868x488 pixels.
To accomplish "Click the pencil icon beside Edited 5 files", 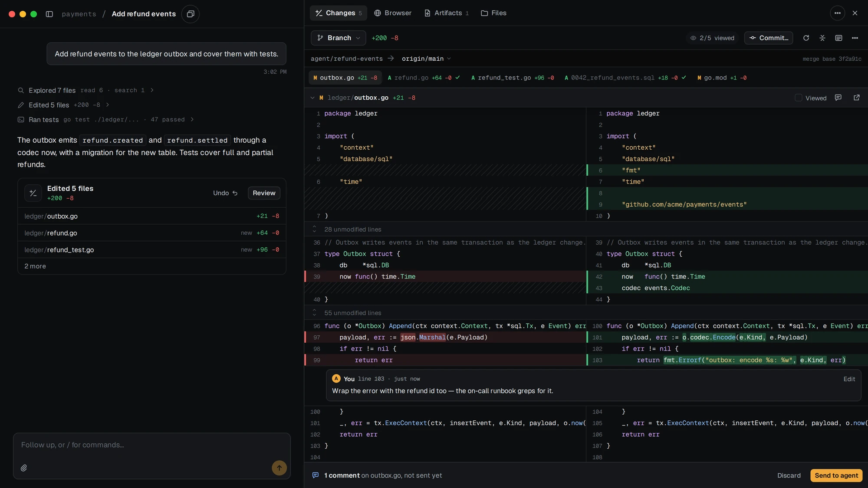I will click(x=20, y=105).
